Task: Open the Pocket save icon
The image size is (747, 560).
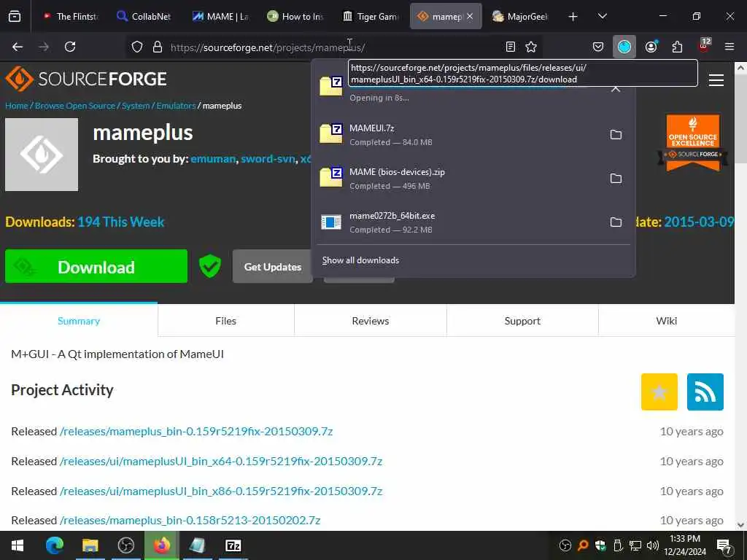Action: pos(598,47)
